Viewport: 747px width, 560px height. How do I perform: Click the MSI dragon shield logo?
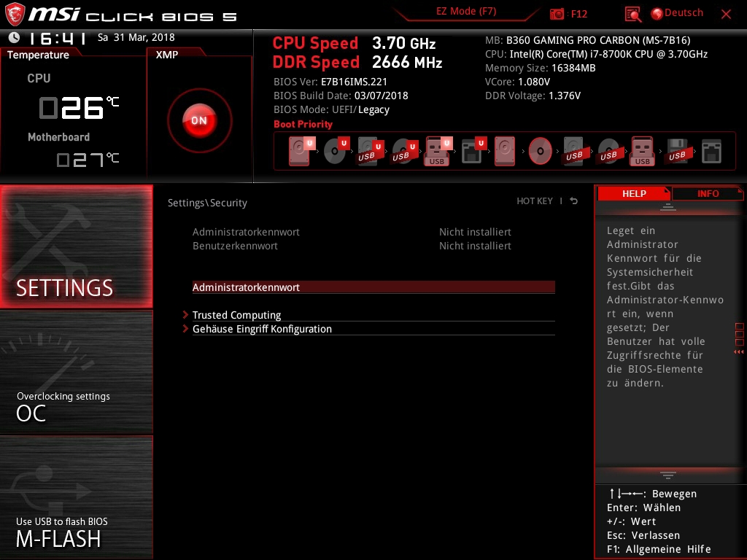(x=15, y=14)
